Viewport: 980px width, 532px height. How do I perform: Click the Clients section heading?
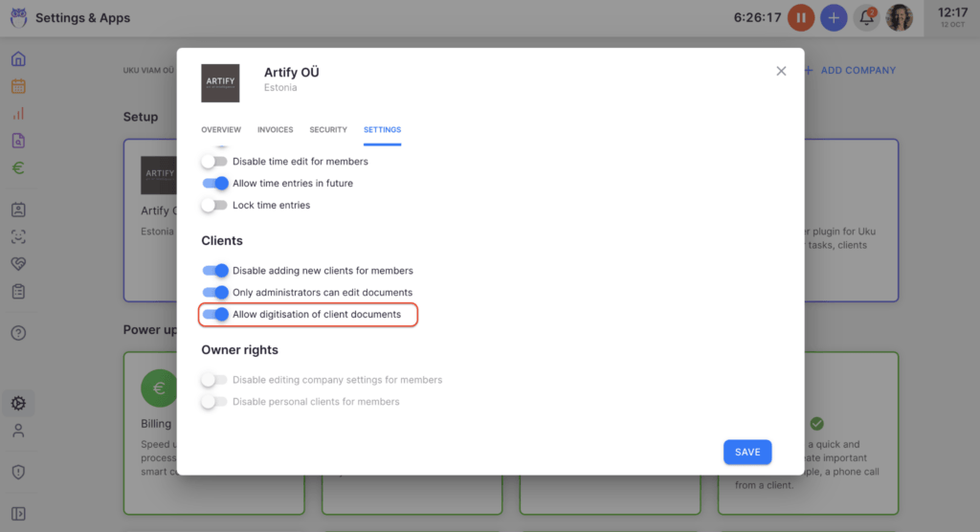222,241
